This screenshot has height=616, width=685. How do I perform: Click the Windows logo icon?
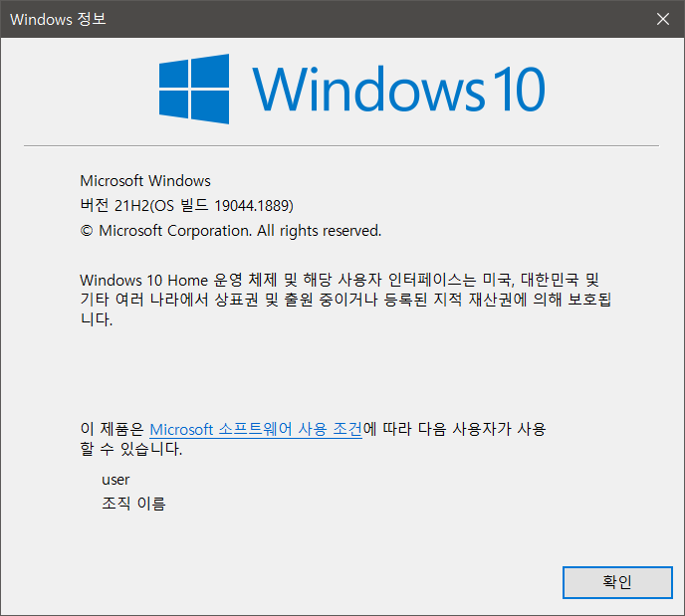[x=194, y=89]
